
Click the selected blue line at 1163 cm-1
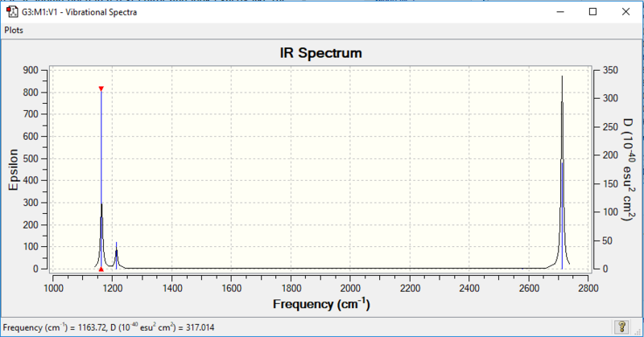(x=101, y=179)
